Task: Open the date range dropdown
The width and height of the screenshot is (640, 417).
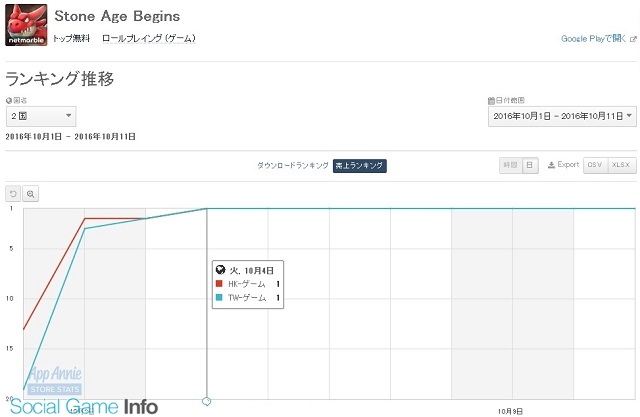Action: (x=562, y=116)
